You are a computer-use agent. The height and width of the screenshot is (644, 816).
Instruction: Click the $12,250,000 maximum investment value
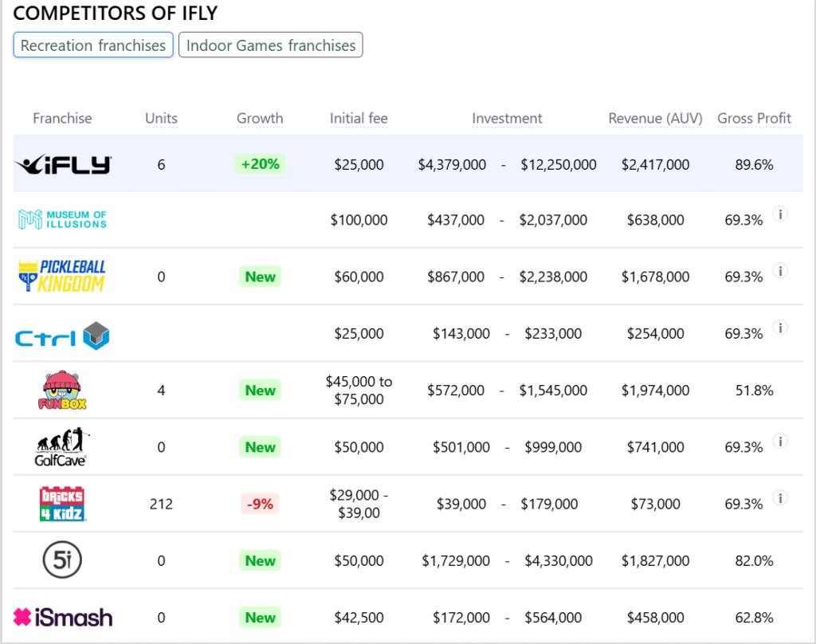[x=559, y=164]
